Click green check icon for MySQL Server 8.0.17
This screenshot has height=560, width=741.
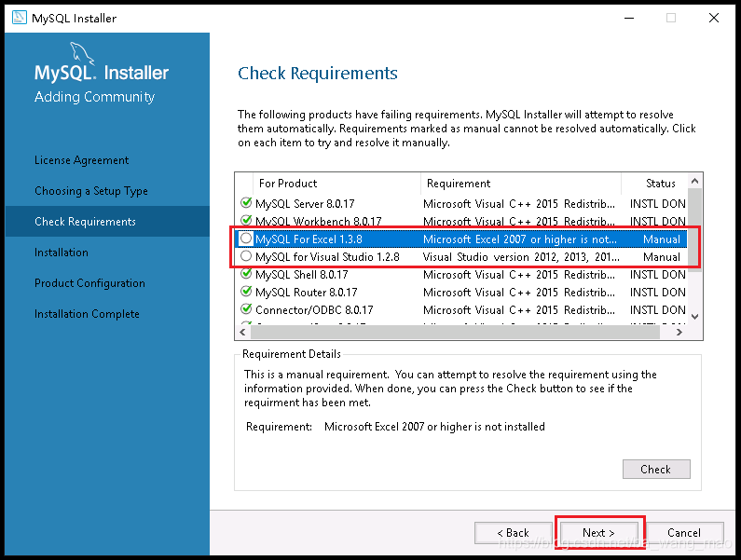[x=246, y=203]
